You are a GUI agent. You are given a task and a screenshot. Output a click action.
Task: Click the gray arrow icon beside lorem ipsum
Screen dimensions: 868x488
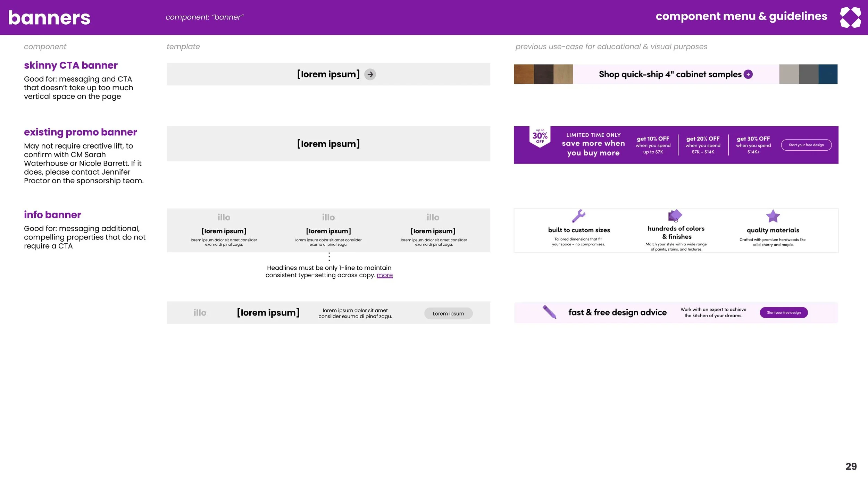(370, 74)
